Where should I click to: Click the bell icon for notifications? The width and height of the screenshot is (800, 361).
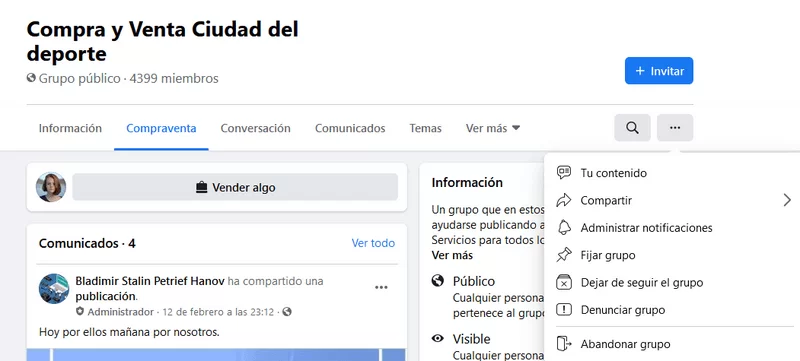tap(563, 227)
